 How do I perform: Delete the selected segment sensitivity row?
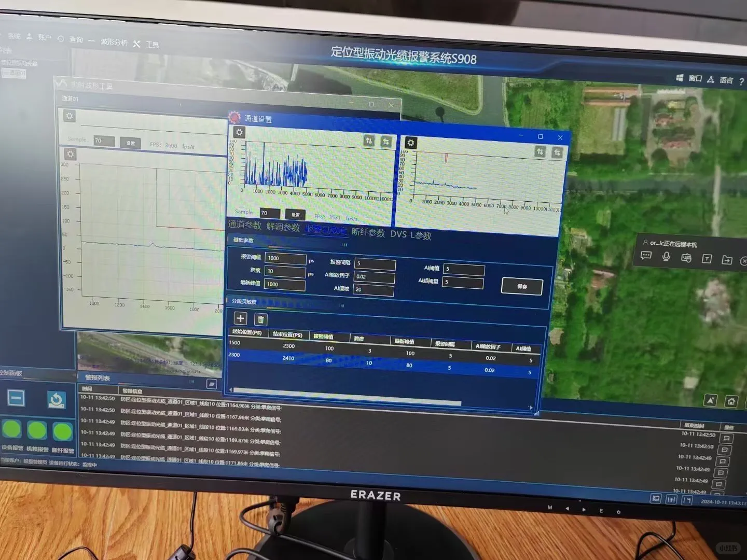[x=261, y=319]
